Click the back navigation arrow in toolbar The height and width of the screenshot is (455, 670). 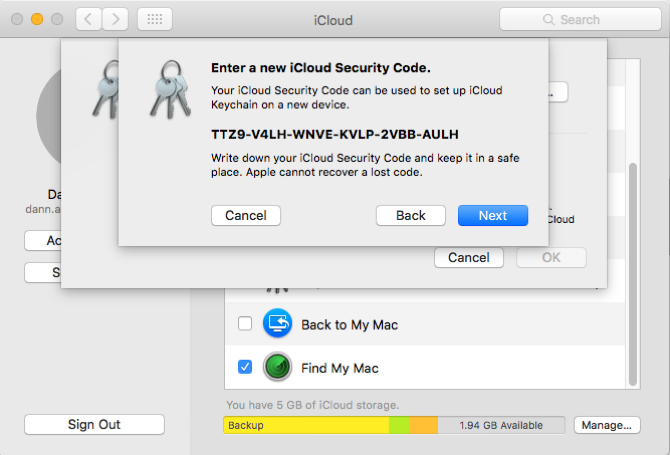[x=87, y=19]
